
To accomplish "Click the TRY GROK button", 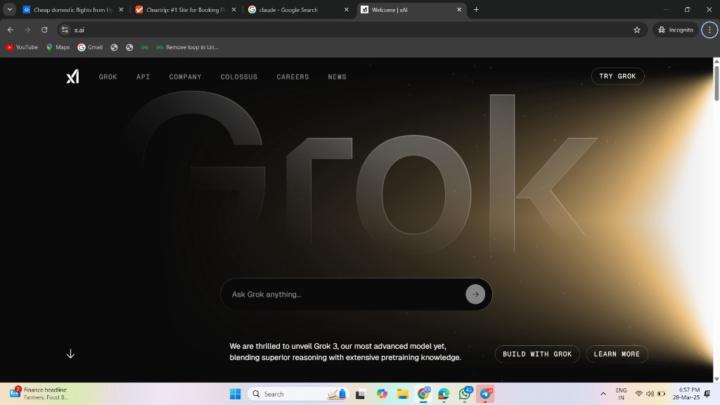I will click(x=618, y=76).
